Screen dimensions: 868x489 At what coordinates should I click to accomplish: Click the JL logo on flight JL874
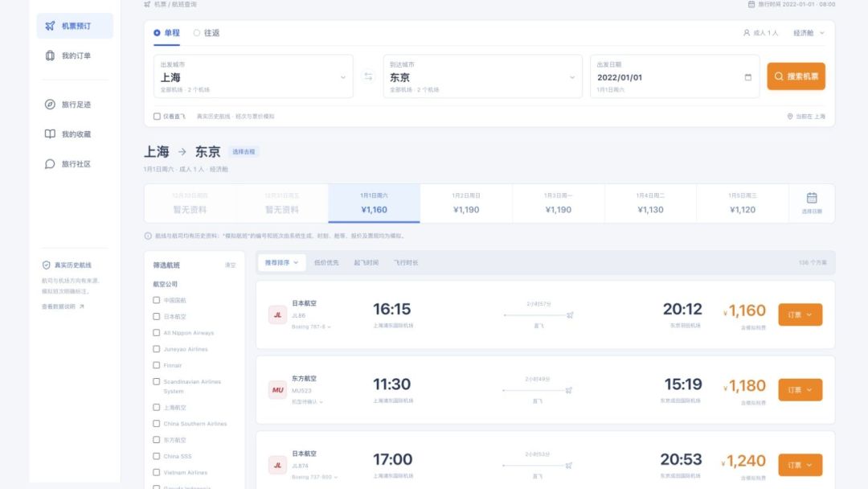[277, 465]
